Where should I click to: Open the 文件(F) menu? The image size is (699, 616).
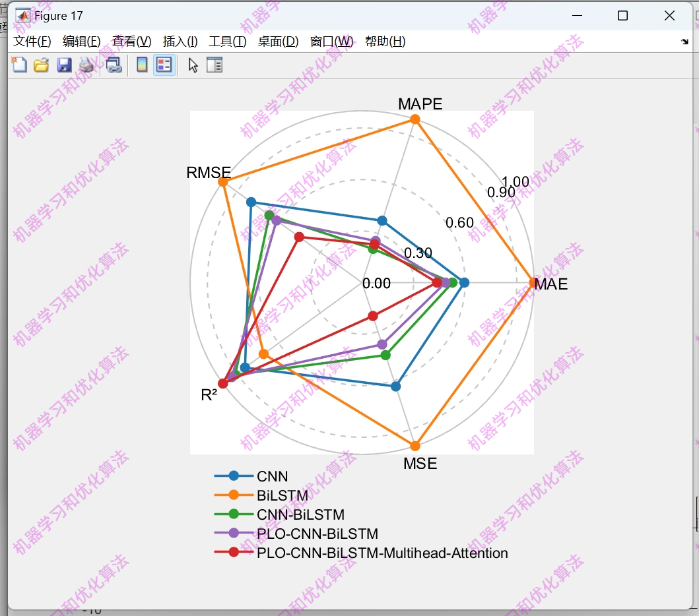click(32, 42)
